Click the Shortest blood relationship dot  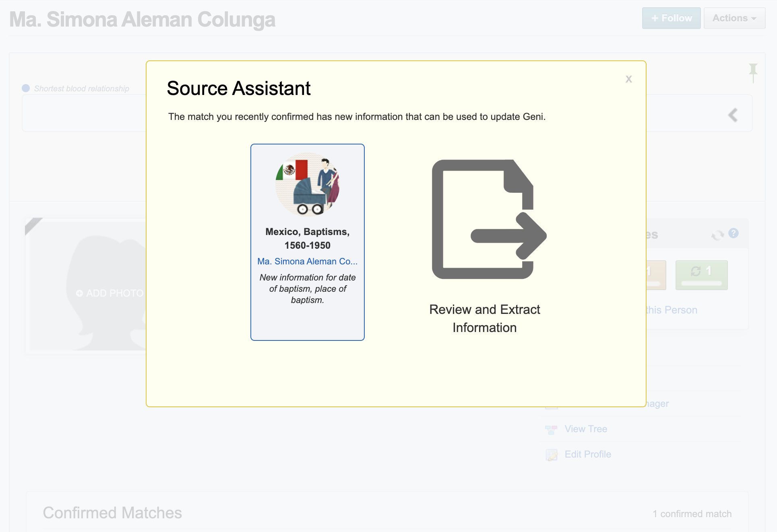26,88
